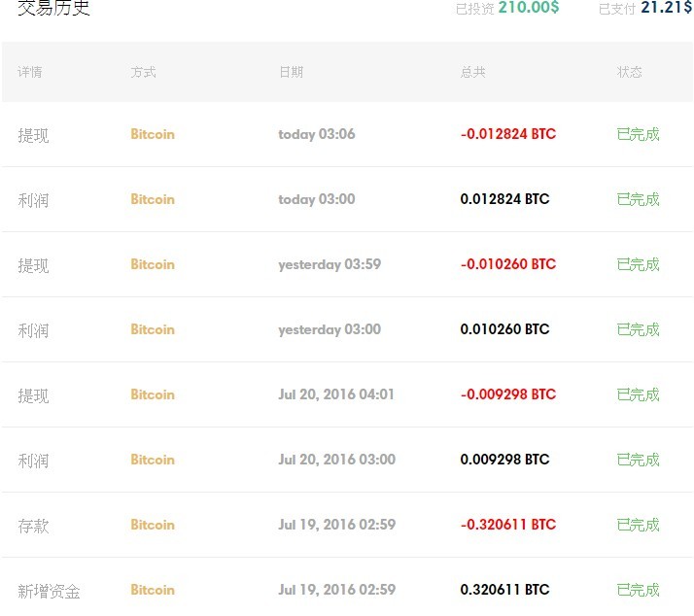Select the date today 03:06
Image resolution: width=694 pixels, height=616 pixels.
(x=317, y=134)
